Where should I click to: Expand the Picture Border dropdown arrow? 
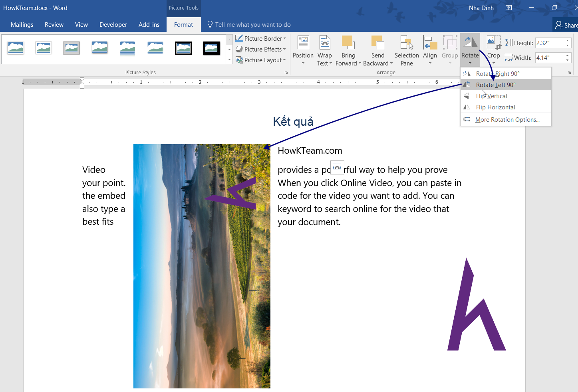(x=285, y=38)
